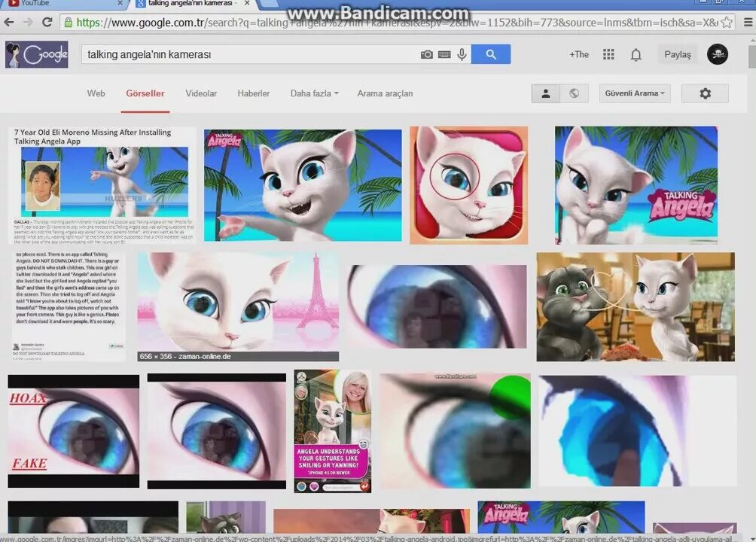Select global results globe toggle
This screenshot has width=756, height=542.
pyautogui.click(x=575, y=93)
